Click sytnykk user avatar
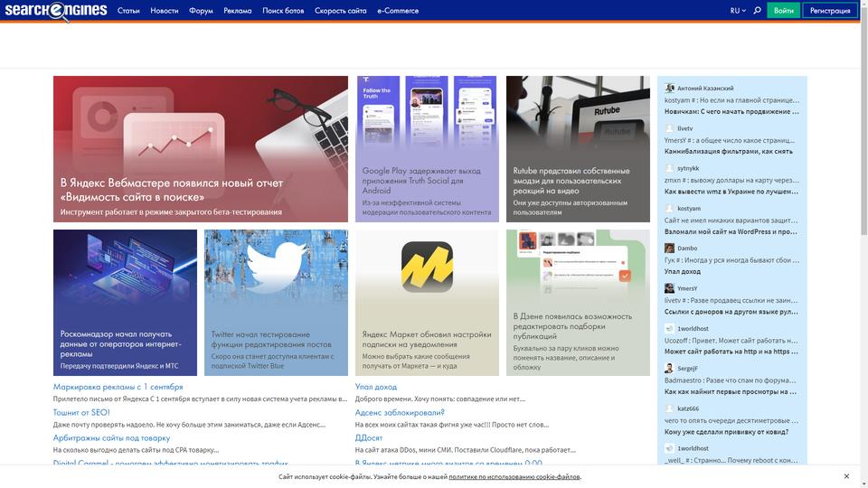868x488 pixels. point(669,168)
